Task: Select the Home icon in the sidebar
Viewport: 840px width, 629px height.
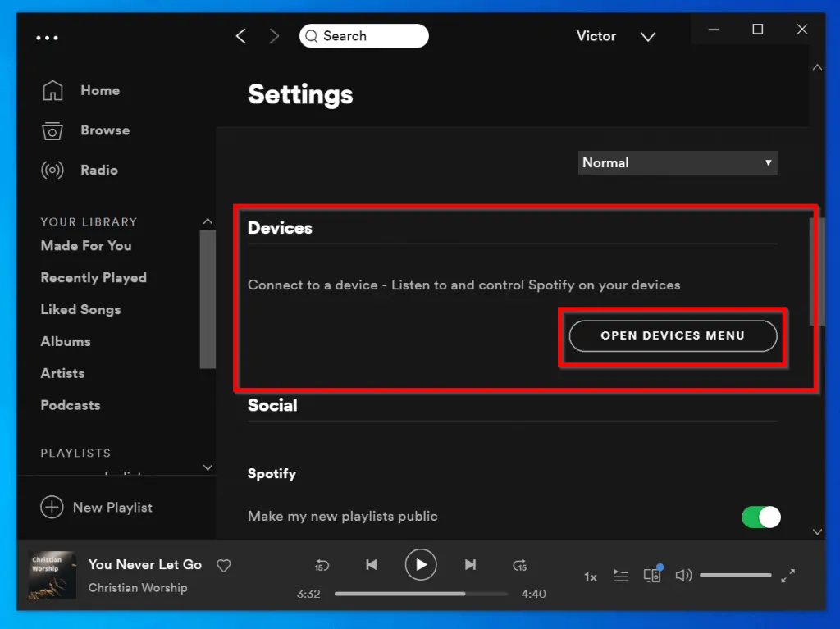Action: pos(52,90)
